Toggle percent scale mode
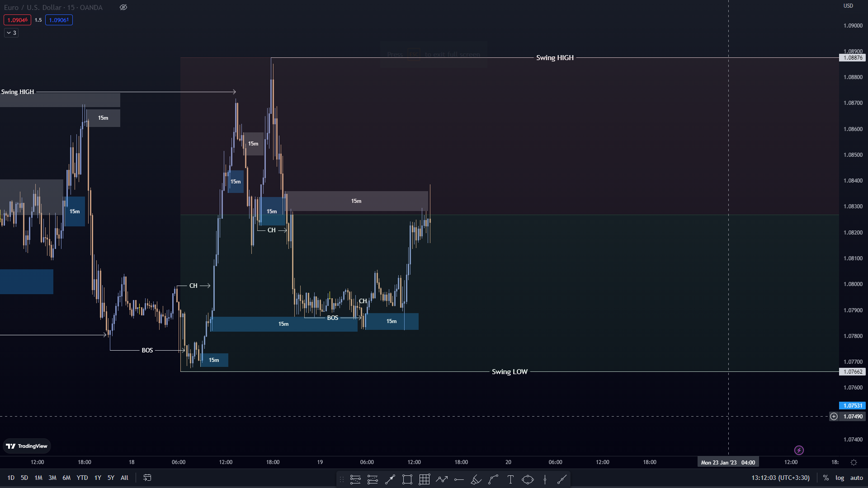This screenshot has height=488, width=868. [826, 478]
